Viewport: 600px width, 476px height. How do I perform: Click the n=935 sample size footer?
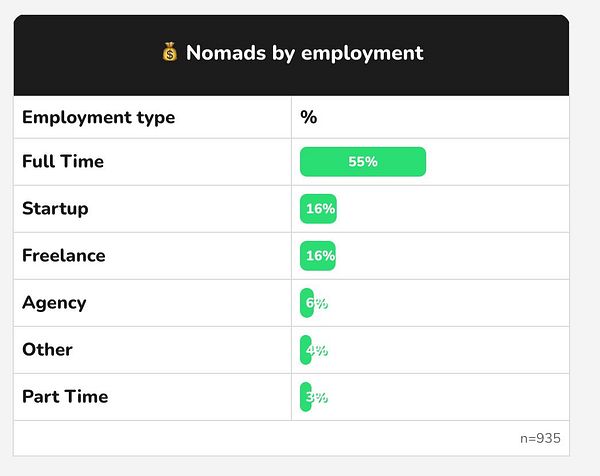point(540,438)
